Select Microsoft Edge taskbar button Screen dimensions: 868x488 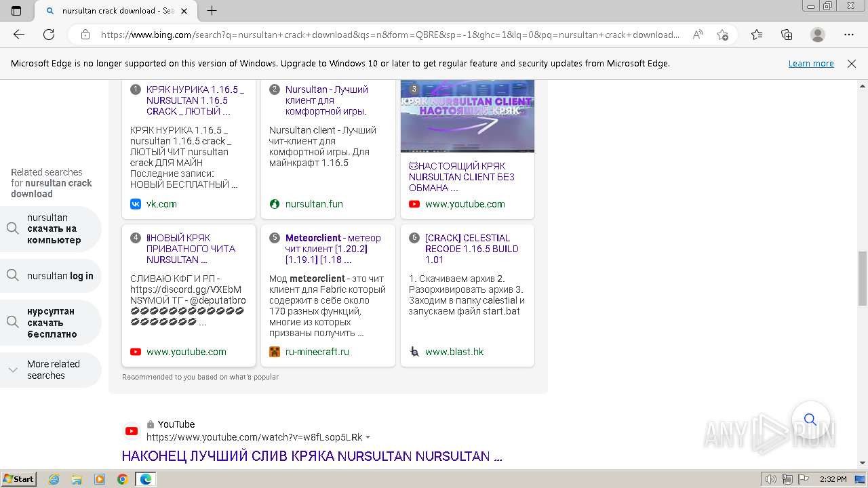146,479
